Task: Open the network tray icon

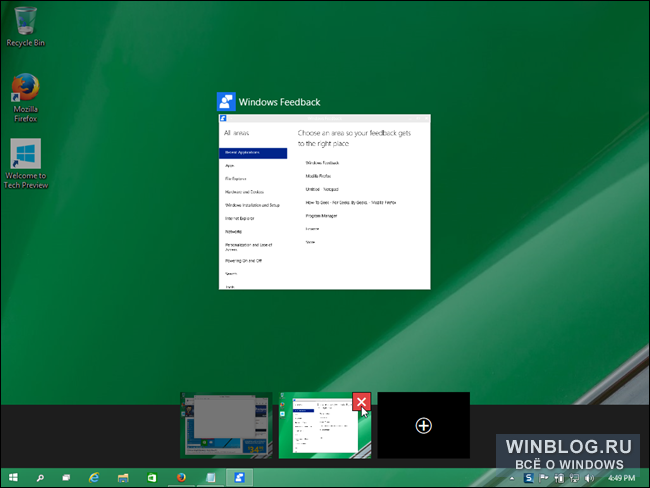Action: pos(574,478)
